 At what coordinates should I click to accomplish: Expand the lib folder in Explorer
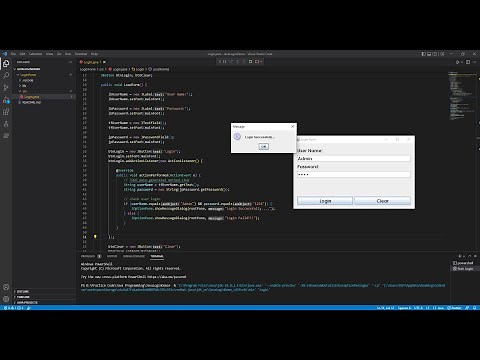pos(44,86)
